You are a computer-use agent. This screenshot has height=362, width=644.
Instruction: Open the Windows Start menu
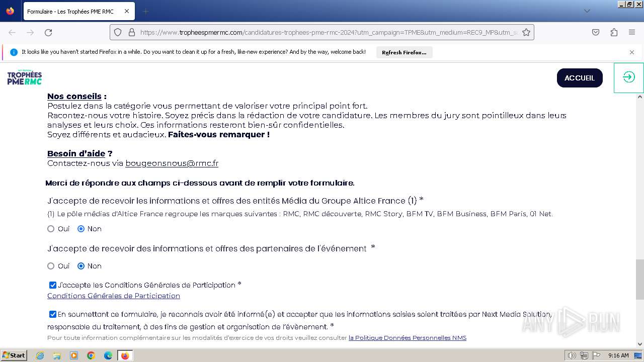[14, 355]
